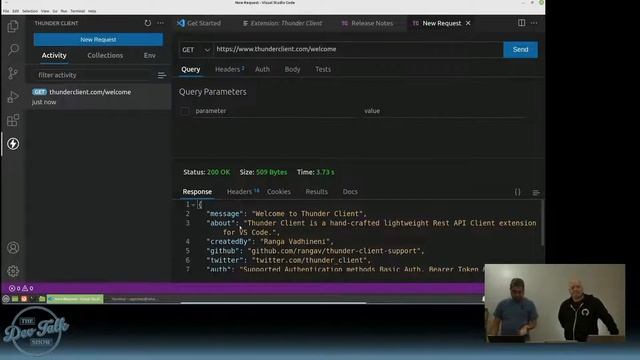The height and width of the screenshot is (360, 640).
Task: Switch to the Terminal taskbar window
Action: tap(133, 299)
